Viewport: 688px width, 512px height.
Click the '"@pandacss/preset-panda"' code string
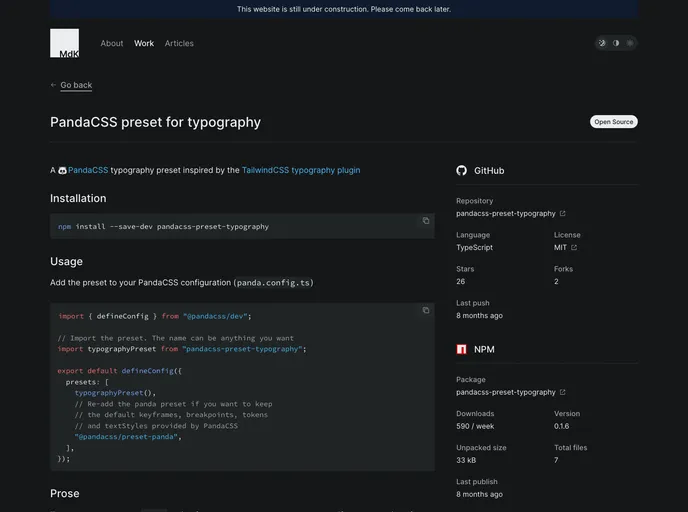128,437
